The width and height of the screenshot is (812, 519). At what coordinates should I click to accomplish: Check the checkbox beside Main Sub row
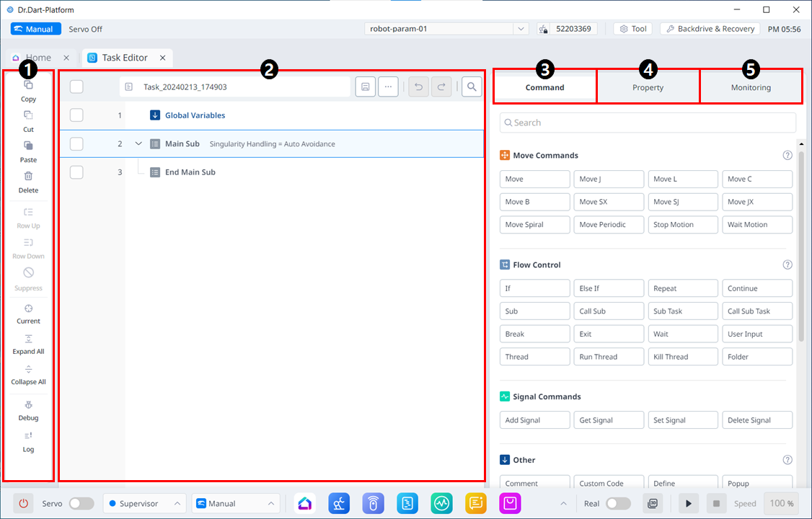76,143
